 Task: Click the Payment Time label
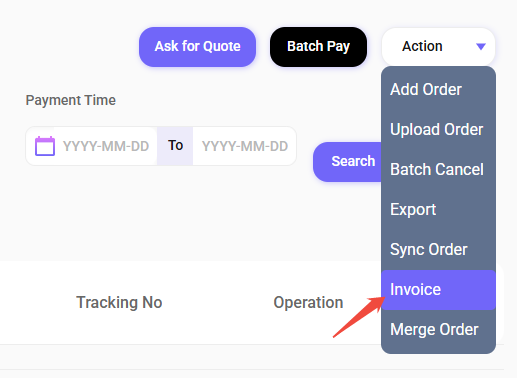coord(71,100)
